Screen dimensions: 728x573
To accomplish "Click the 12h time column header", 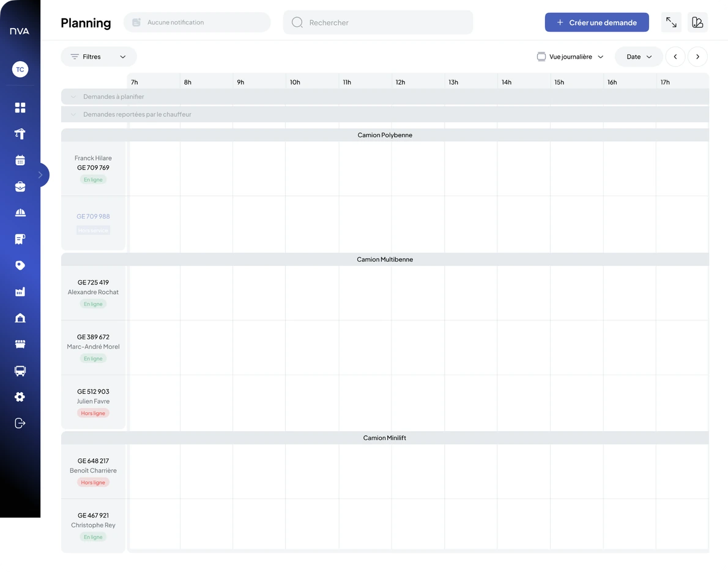I will tap(418, 82).
